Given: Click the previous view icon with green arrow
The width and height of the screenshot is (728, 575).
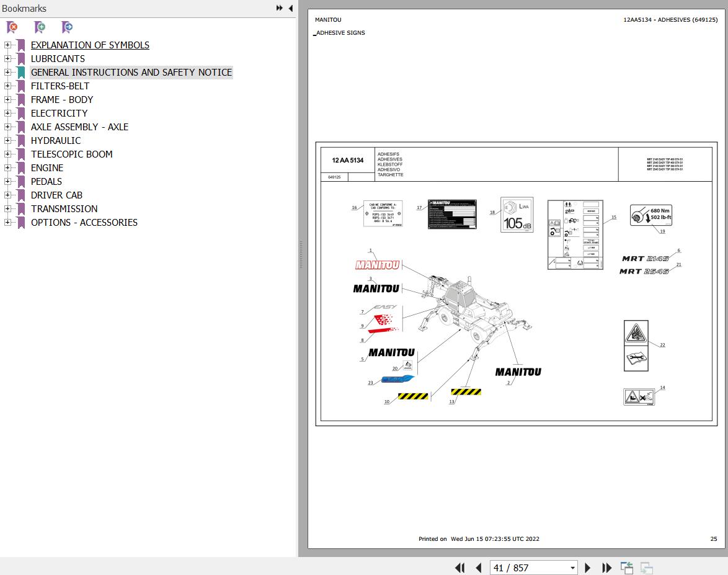Looking at the screenshot, I should tap(627, 568).
